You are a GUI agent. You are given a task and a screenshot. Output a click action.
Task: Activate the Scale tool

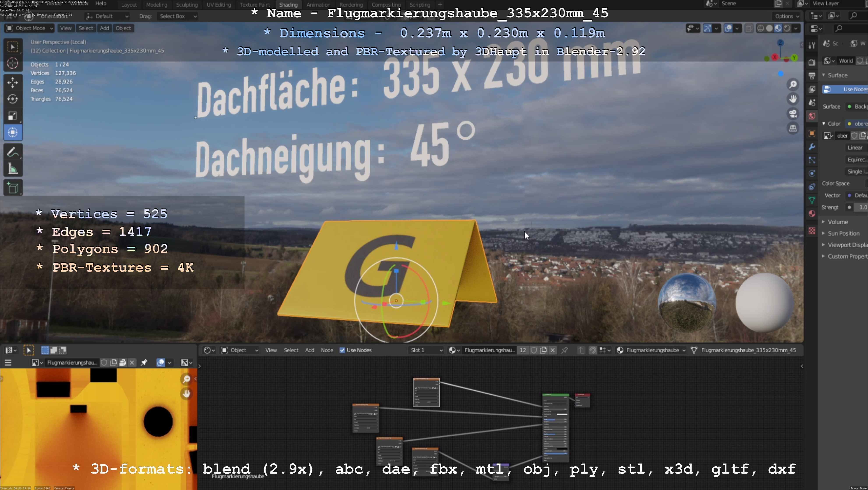[x=12, y=116]
